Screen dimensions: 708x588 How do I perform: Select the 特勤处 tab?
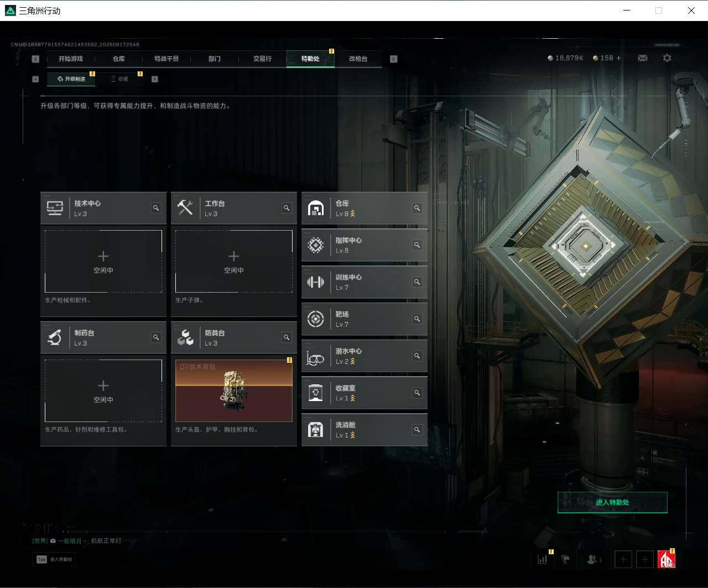click(x=310, y=59)
